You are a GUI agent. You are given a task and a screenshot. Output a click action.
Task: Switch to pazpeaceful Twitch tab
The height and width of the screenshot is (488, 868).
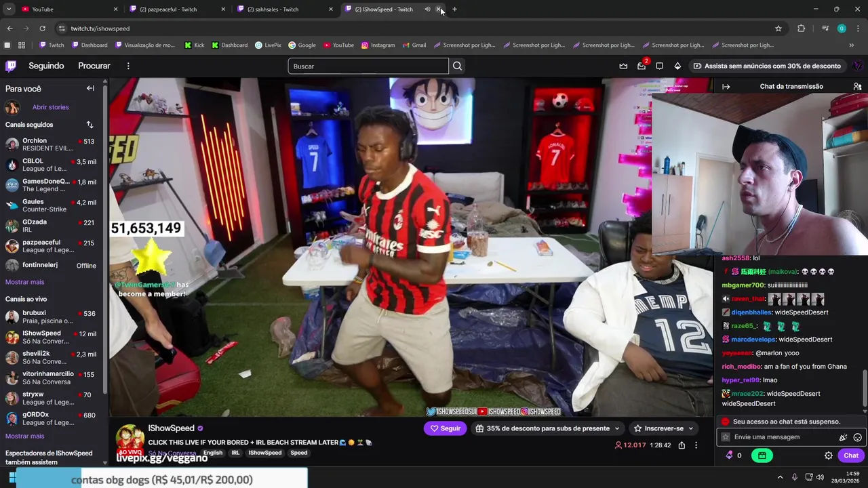coord(176,9)
